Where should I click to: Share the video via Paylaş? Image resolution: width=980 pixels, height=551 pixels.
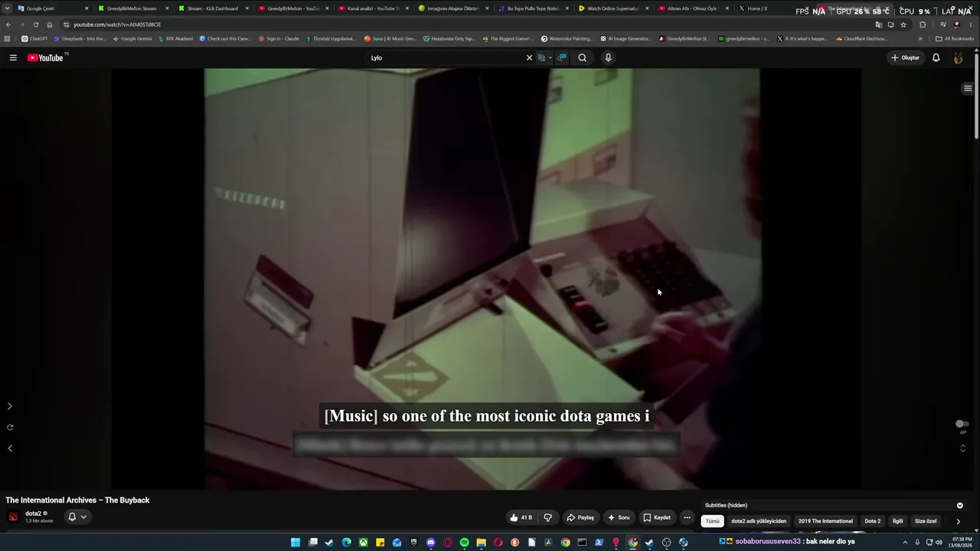pyautogui.click(x=580, y=517)
